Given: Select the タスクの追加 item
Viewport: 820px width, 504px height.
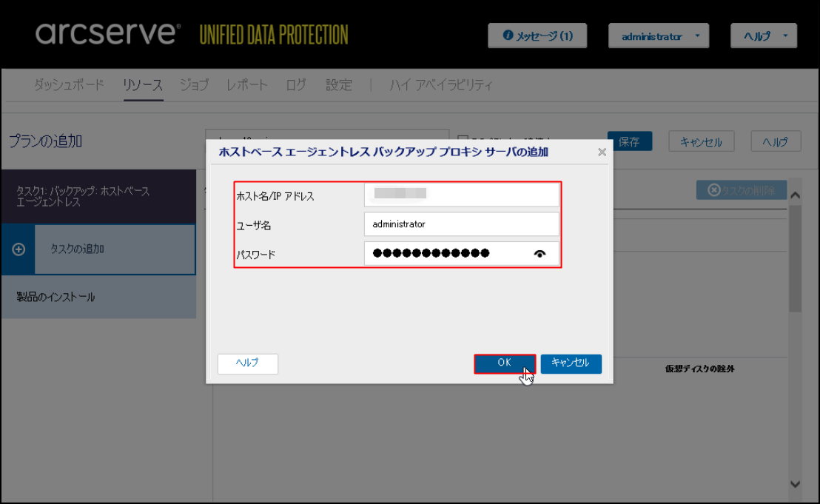Looking at the screenshot, I should coord(115,249).
